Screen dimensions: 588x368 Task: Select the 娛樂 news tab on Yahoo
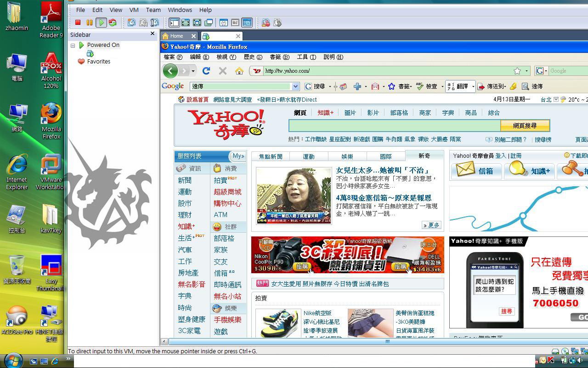(x=347, y=156)
